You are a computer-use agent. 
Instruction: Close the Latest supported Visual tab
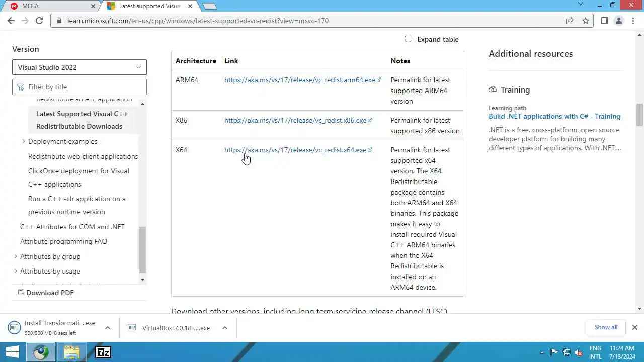pyautogui.click(x=190, y=6)
